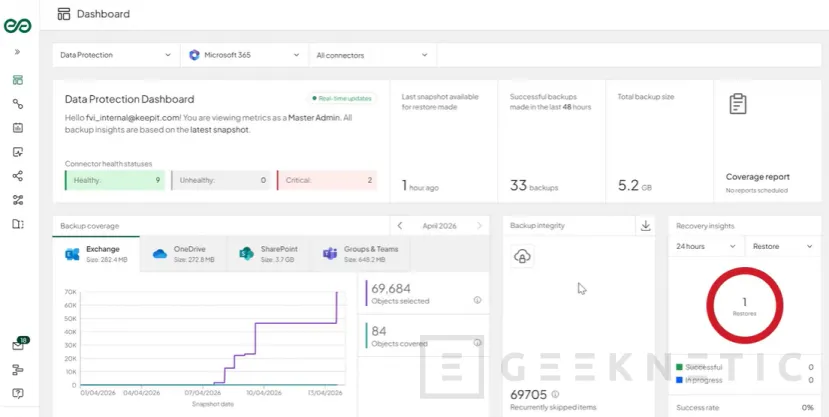Switch to the Exchange tab
This screenshot has width=829, height=417.
coord(96,254)
